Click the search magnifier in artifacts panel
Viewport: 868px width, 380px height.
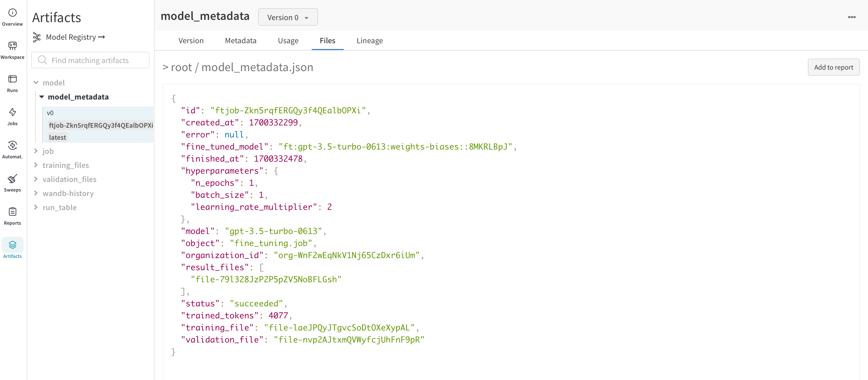[43, 60]
